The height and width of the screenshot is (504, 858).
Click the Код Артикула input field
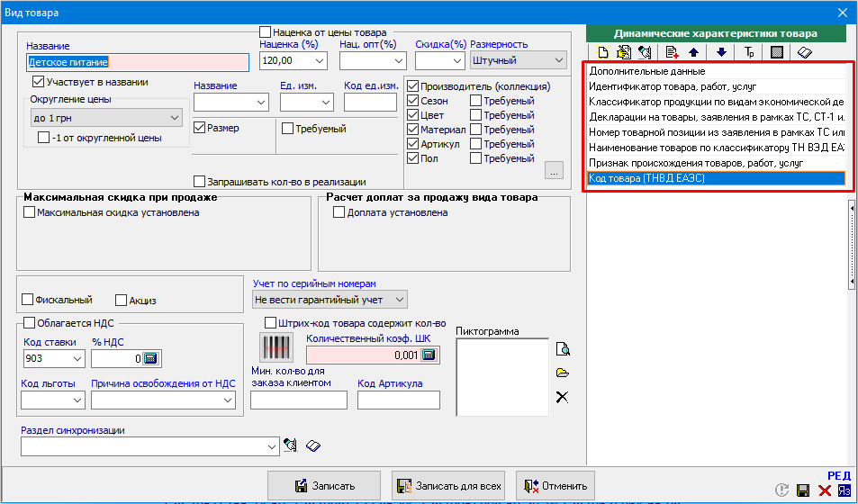[x=397, y=400]
